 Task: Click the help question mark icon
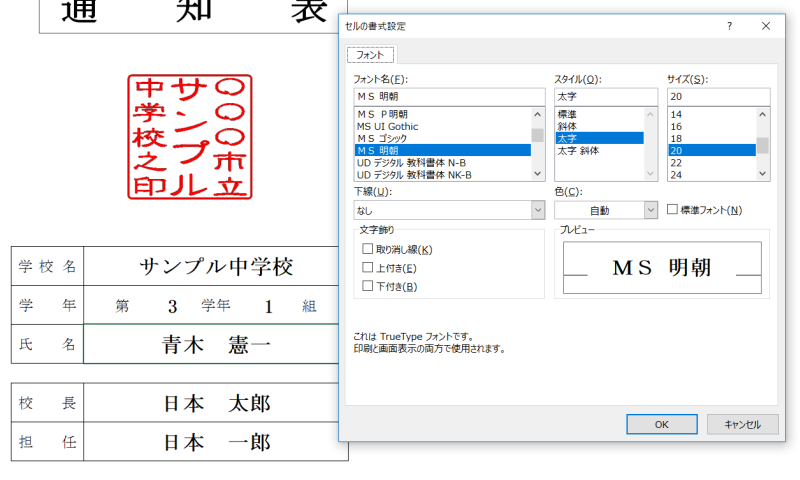click(x=730, y=26)
